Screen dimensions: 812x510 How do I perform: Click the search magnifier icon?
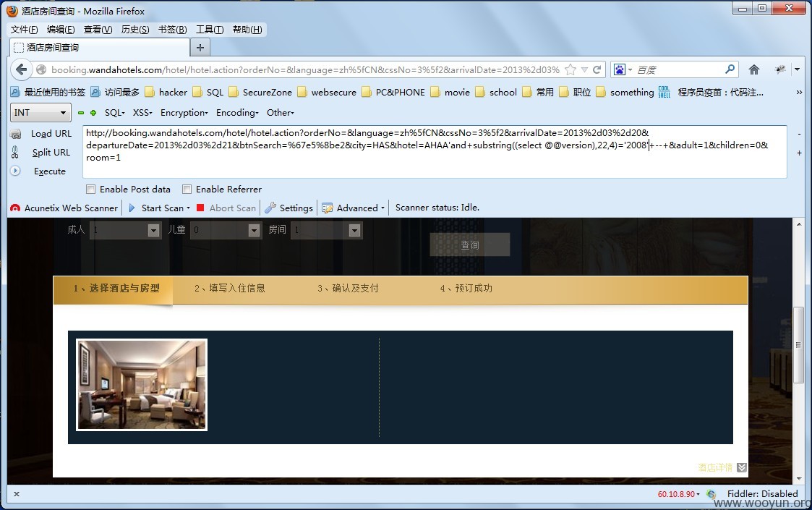click(730, 69)
